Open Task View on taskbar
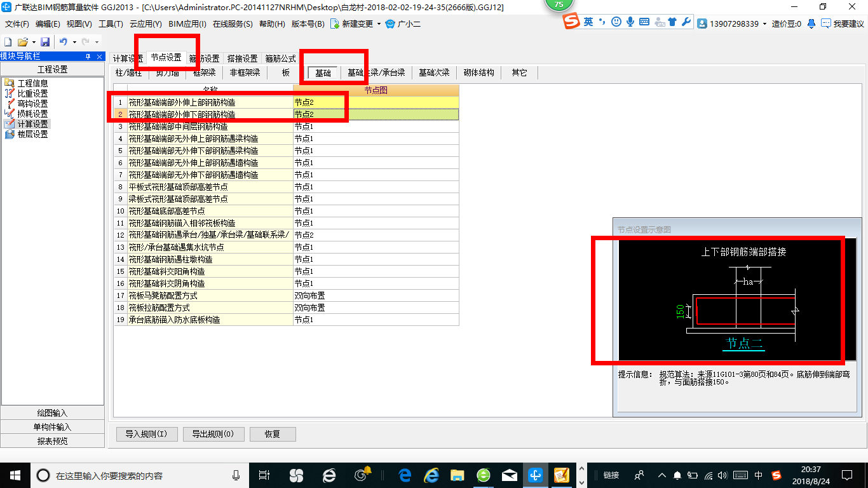The width and height of the screenshot is (868, 488). coord(264,475)
